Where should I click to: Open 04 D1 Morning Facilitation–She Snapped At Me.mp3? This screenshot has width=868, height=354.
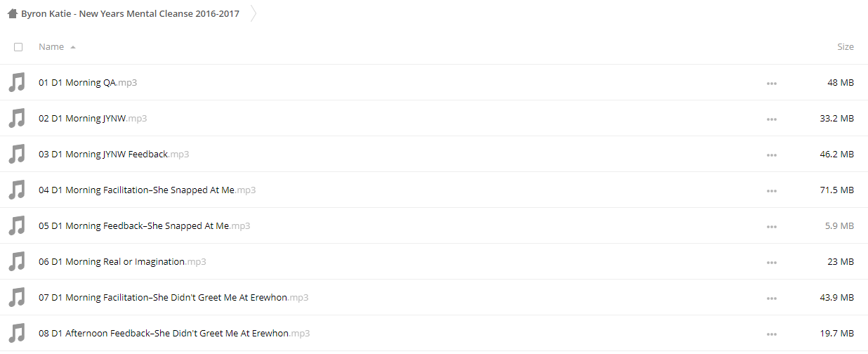(x=147, y=190)
